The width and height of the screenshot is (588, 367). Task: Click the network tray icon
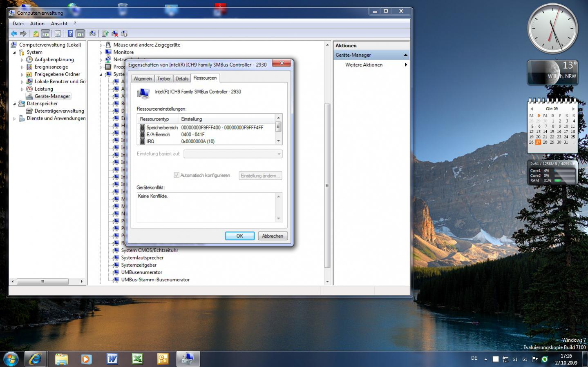(x=505, y=359)
